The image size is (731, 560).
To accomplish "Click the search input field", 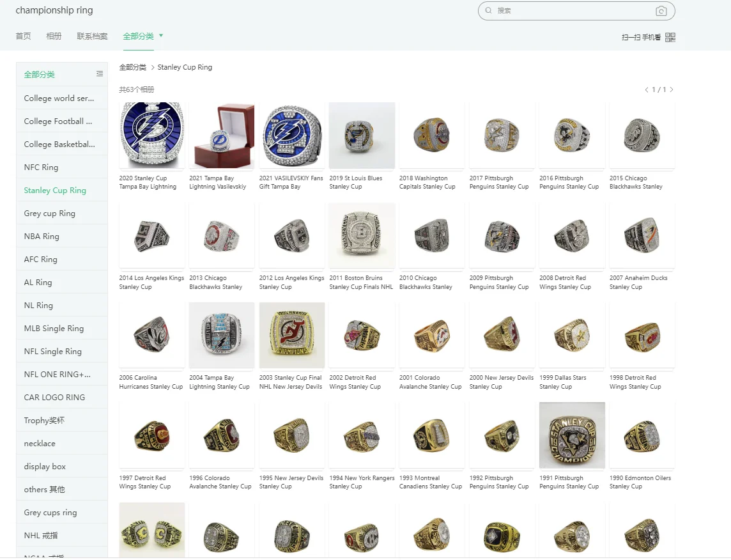I will (576, 11).
